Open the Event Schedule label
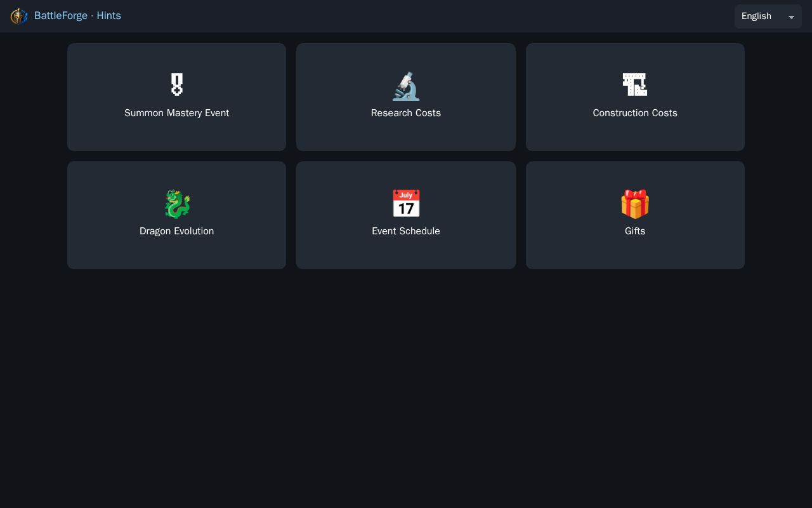 [x=406, y=231]
